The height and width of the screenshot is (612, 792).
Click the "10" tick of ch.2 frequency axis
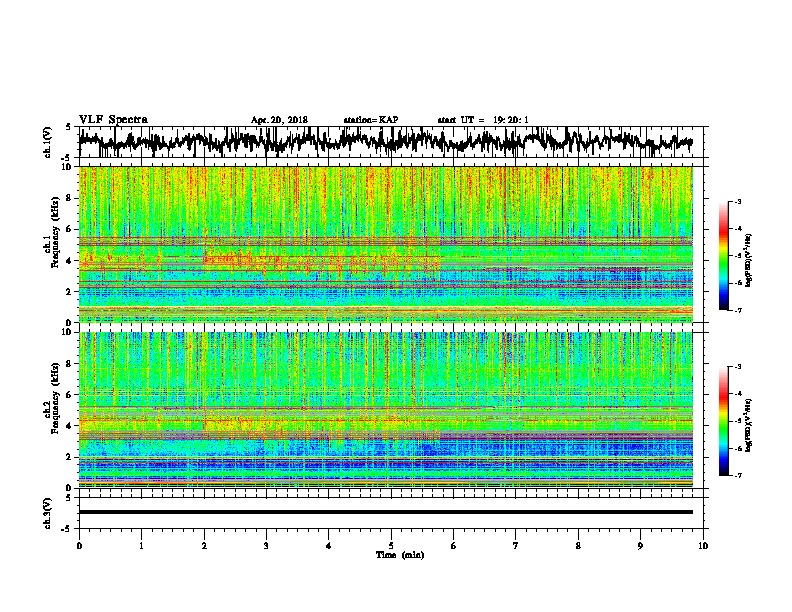point(67,332)
